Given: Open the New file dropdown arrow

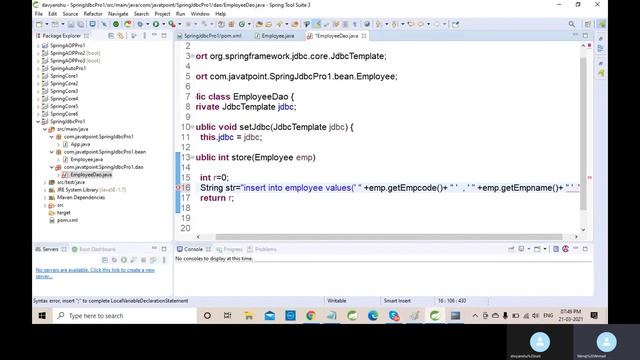Looking at the screenshot, I should click(x=46, y=24).
